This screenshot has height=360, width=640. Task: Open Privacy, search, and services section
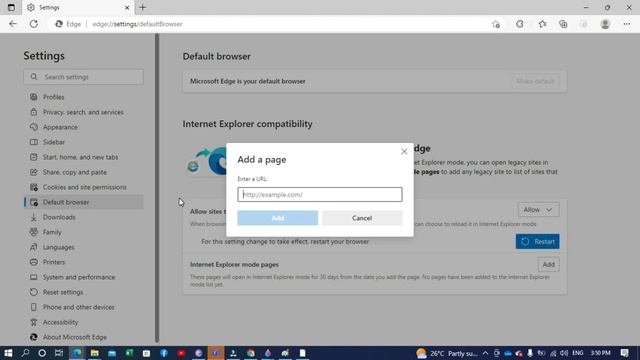point(84,112)
